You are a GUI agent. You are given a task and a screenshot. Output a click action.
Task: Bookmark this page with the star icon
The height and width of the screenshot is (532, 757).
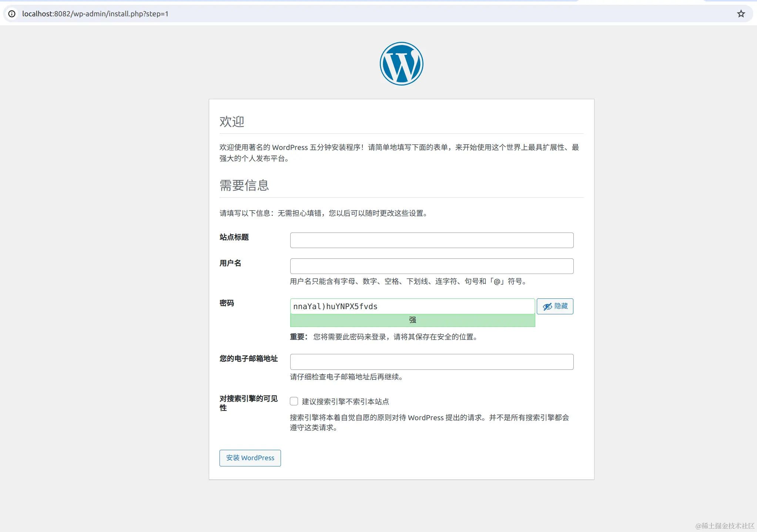[x=741, y=14]
